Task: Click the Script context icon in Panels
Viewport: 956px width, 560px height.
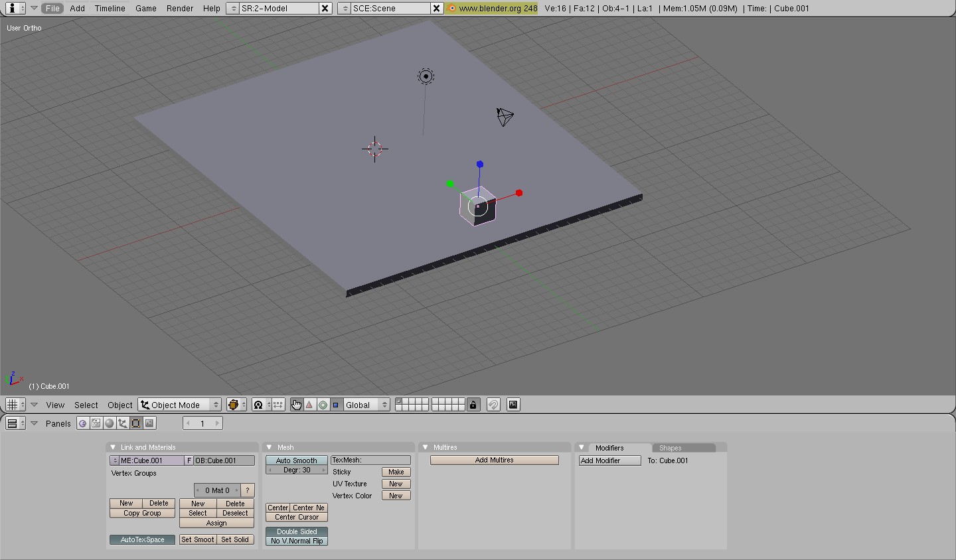Action: [96, 423]
